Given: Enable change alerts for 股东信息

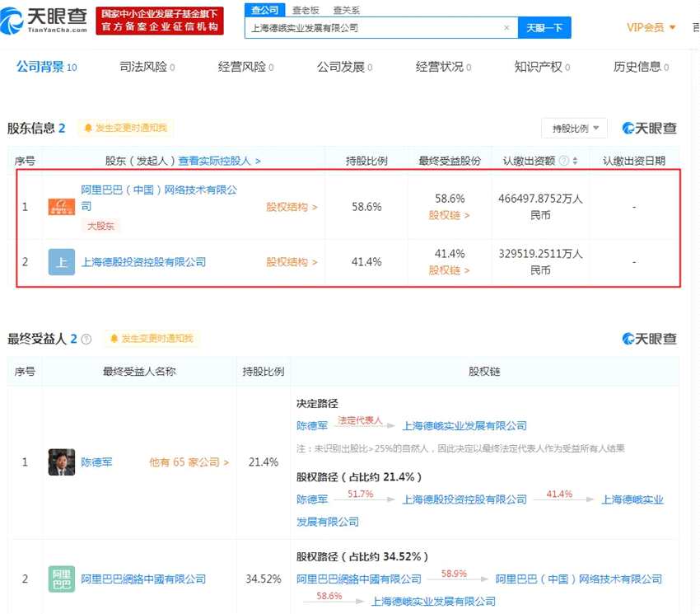Looking at the screenshot, I should [126, 128].
